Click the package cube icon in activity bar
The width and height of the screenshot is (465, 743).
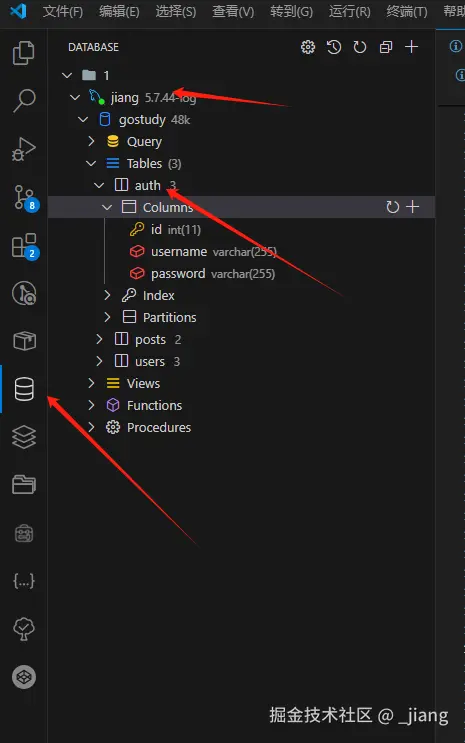tap(24, 341)
